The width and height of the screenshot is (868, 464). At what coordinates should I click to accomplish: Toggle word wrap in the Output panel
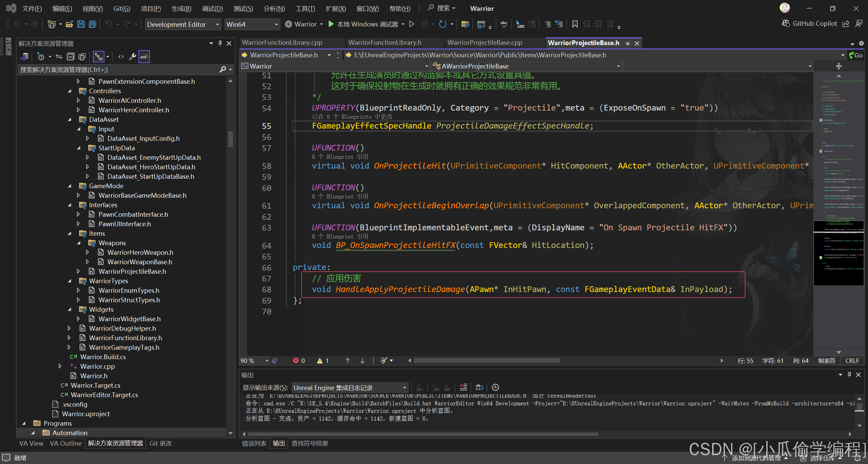479,387
